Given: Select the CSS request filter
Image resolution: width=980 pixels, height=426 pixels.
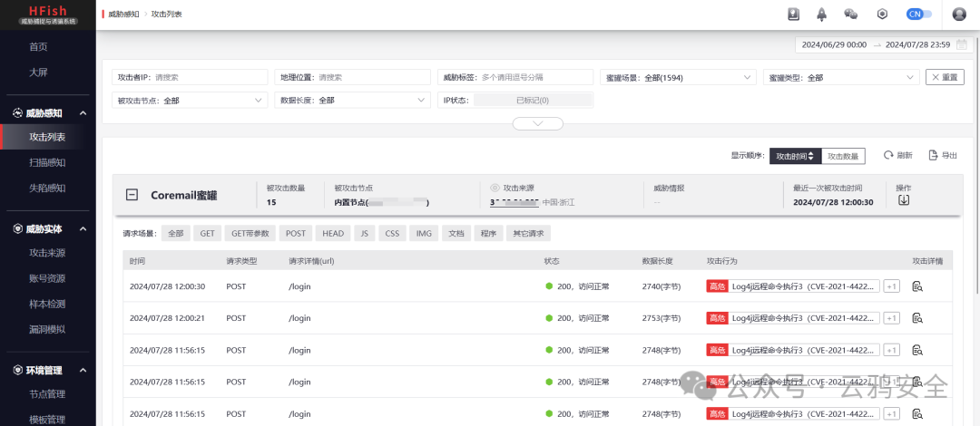Looking at the screenshot, I should 392,234.
